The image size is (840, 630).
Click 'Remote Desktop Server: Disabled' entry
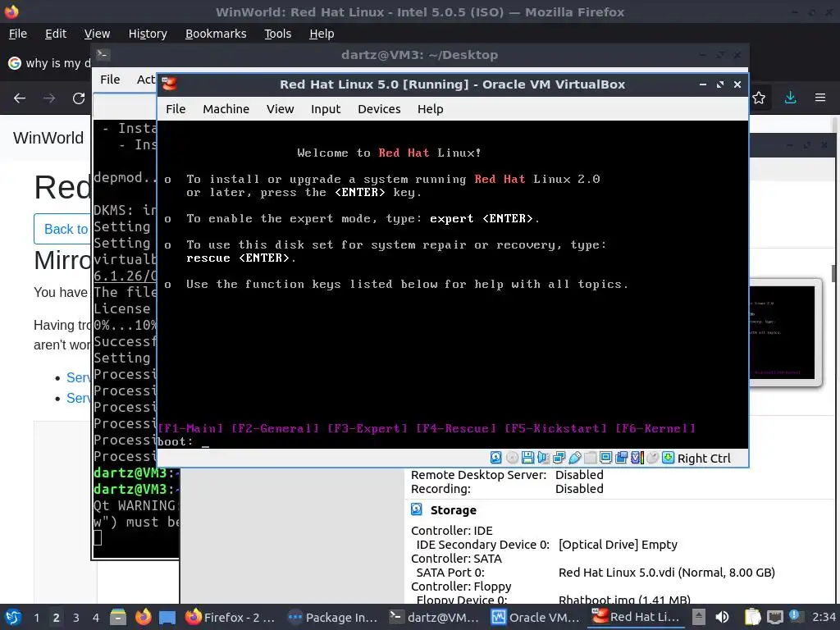click(507, 475)
